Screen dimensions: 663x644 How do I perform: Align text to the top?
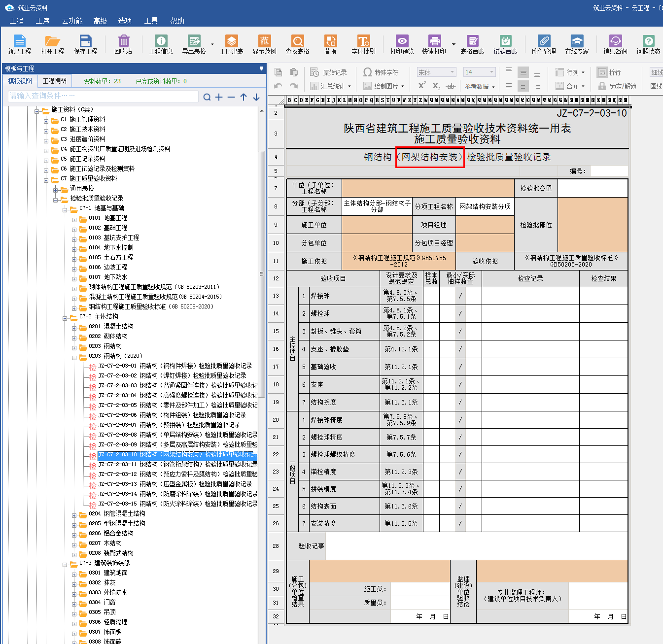pyautogui.click(x=509, y=70)
